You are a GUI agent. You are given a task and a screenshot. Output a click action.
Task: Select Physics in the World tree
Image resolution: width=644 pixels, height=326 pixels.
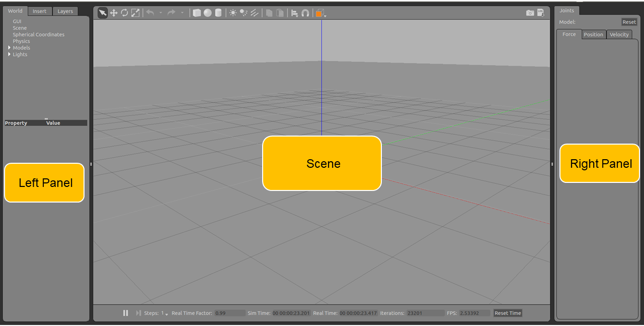pyautogui.click(x=21, y=41)
